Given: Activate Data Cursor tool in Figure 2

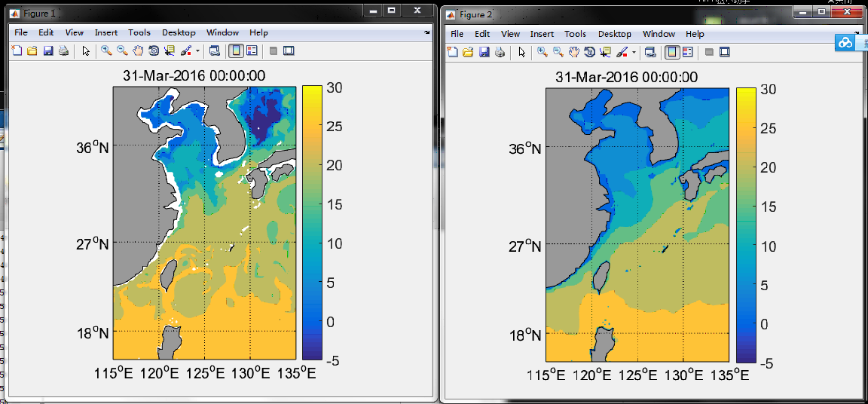Looking at the screenshot, I should coord(604,53).
